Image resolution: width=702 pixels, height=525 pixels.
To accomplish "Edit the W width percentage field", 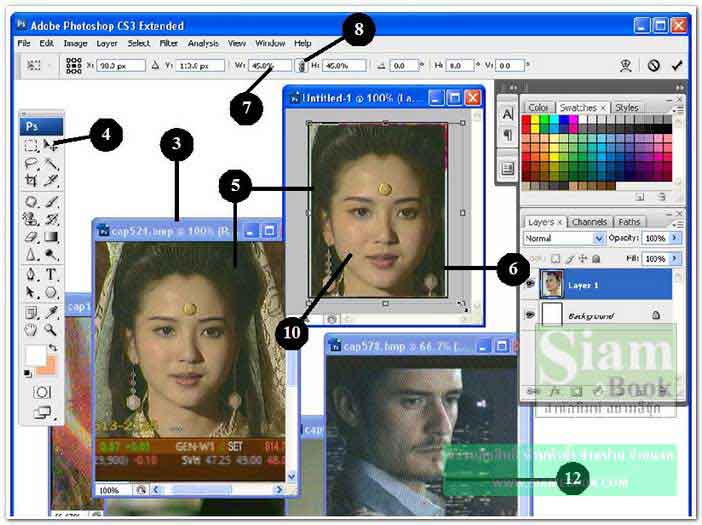I will pyautogui.click(x=270, y=66).
